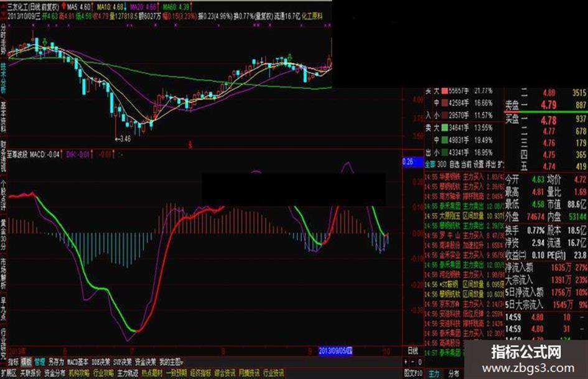This screenshot has width=588, height=379.
Task: Click the large sell-order green color swatch
Action: click(445, 128)
